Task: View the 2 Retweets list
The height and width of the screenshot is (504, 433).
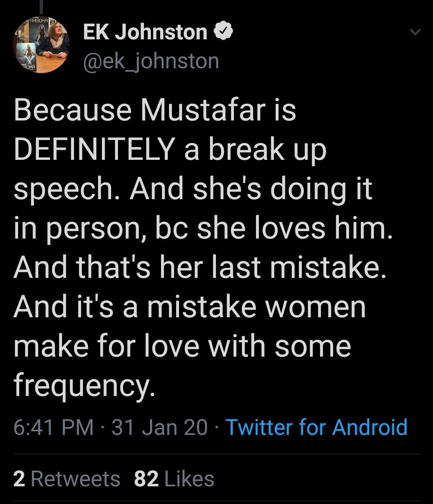Action: tap(67, 479)
